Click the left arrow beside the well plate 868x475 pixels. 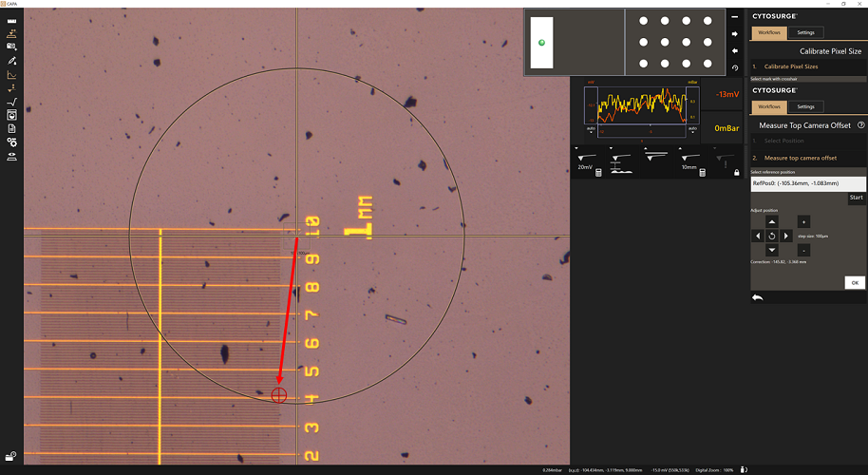click(735, 50)
